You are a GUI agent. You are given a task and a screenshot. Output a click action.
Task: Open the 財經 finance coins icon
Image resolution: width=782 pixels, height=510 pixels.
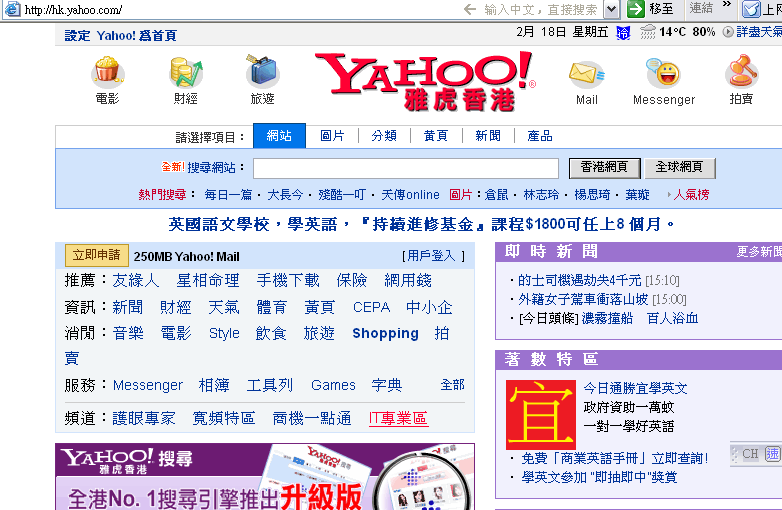[186, 72]
